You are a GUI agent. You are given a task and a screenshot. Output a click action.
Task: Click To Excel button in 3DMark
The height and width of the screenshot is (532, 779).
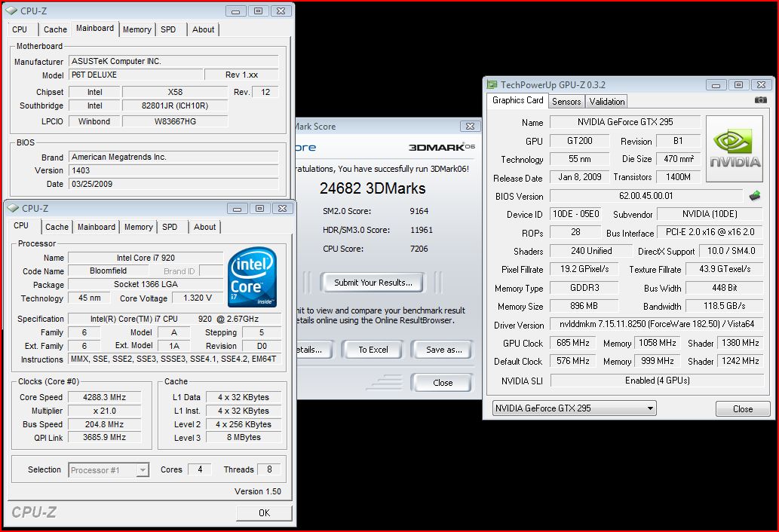[x=373, y=350]
